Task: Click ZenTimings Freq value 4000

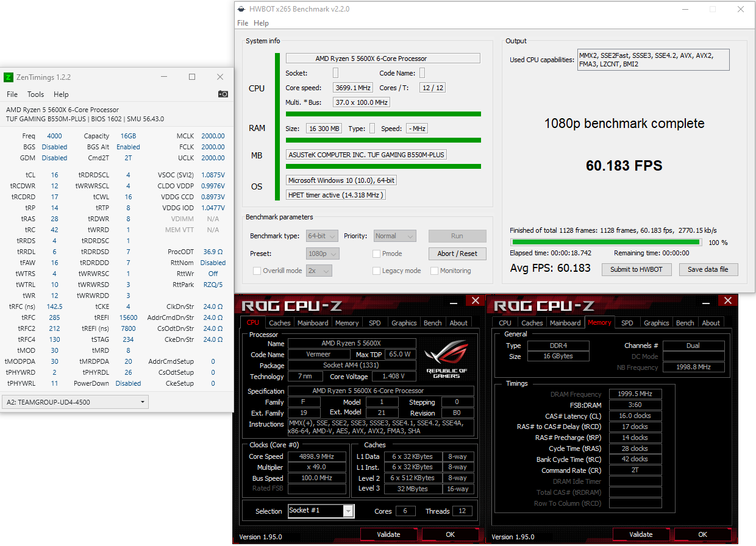Action: [54, 136]
